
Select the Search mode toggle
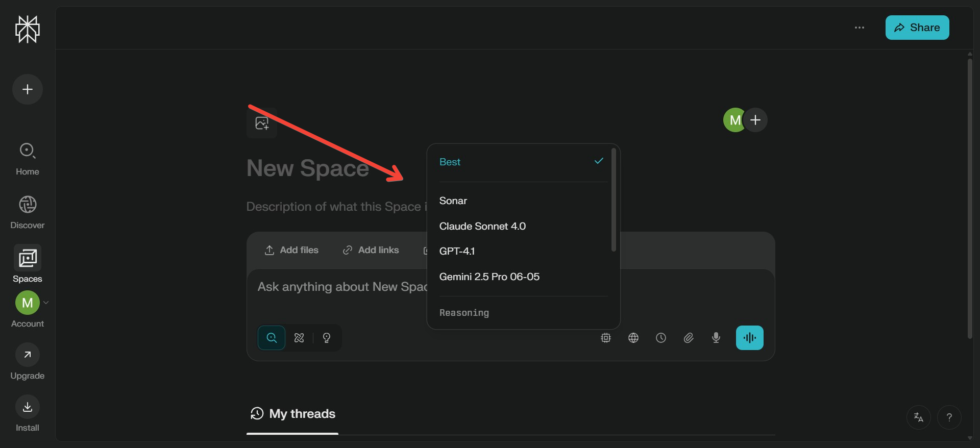click(x=272, y=338)
